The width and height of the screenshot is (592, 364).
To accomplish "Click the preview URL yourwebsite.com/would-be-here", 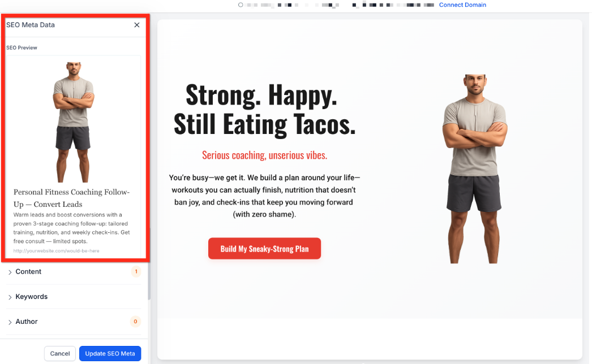I will pos(56,251).
